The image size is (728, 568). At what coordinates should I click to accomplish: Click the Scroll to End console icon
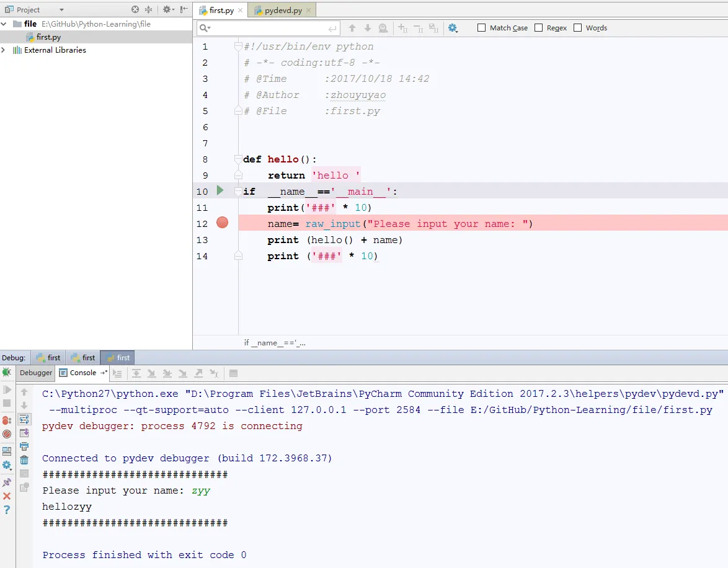[x=24, y=433]
